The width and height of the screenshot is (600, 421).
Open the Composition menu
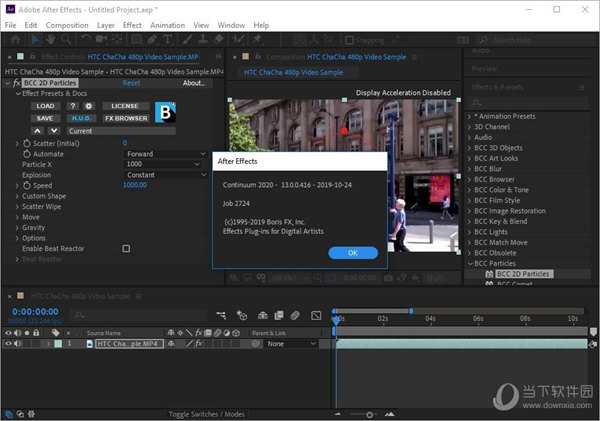67,25
